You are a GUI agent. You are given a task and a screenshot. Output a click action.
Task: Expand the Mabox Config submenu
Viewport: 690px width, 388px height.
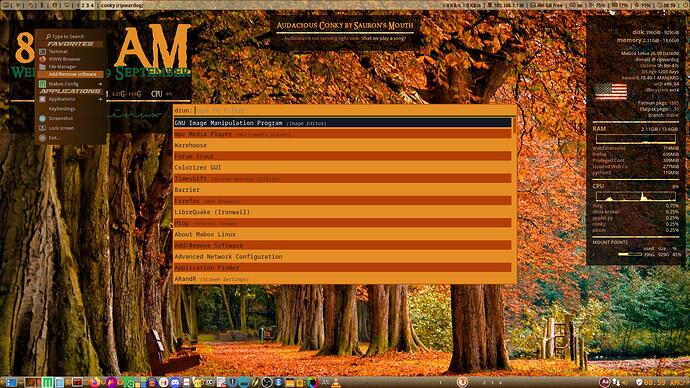pyautogui.click(x=70, y=84)
